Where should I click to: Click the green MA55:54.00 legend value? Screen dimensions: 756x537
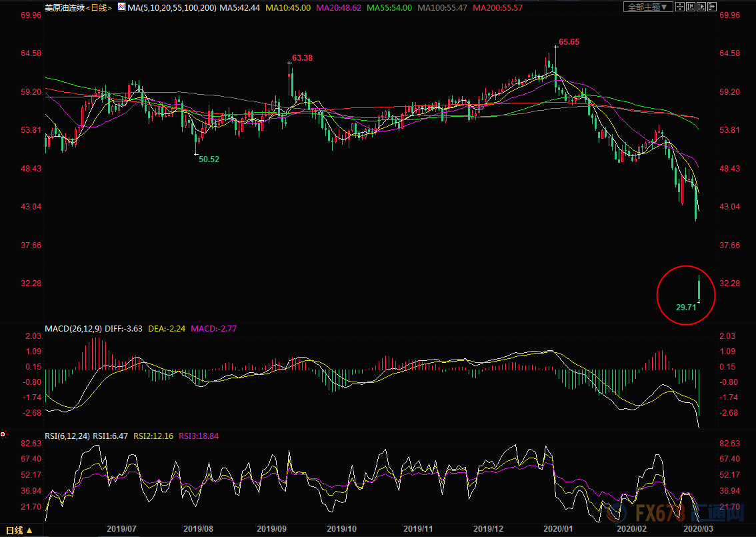coord(388,7)
